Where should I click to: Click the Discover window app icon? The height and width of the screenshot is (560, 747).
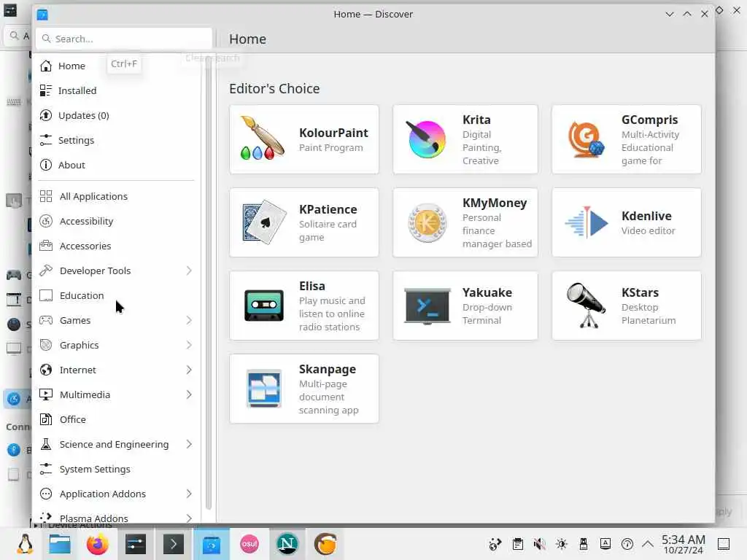[42, 15]
